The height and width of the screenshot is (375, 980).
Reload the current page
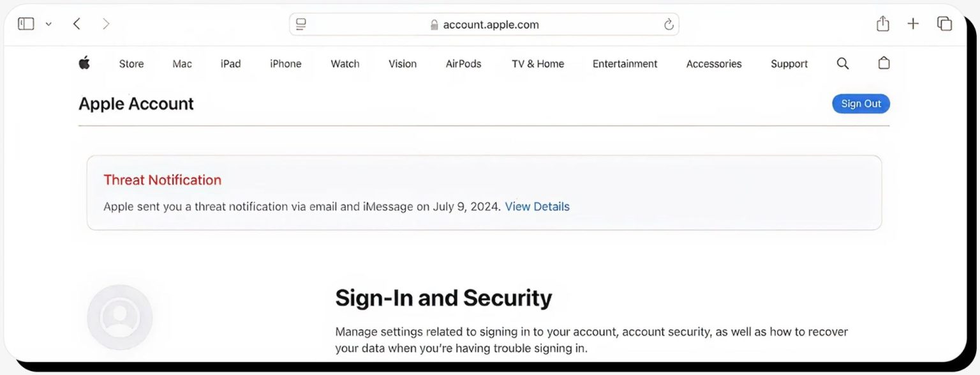[x=668, y=24]
